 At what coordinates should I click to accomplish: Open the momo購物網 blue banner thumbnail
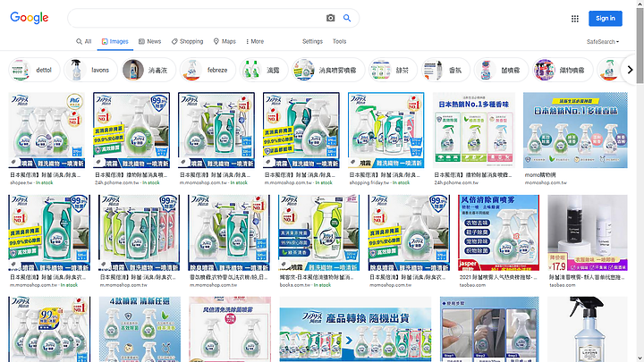(575, 130)
